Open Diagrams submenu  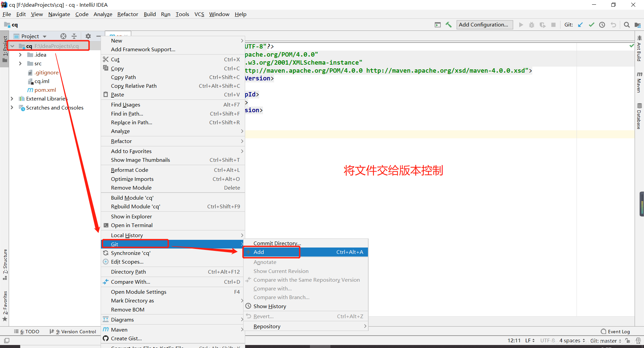(173, 320)
